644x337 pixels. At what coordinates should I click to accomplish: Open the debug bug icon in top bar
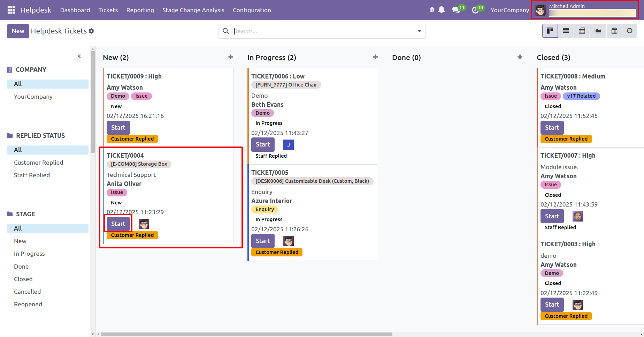432,10
